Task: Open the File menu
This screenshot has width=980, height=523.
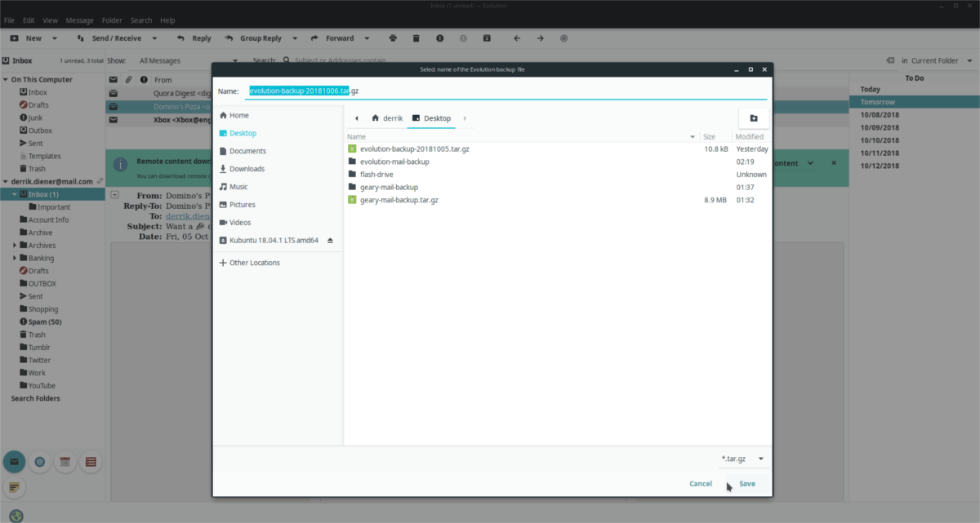Action: coord(11,20)
